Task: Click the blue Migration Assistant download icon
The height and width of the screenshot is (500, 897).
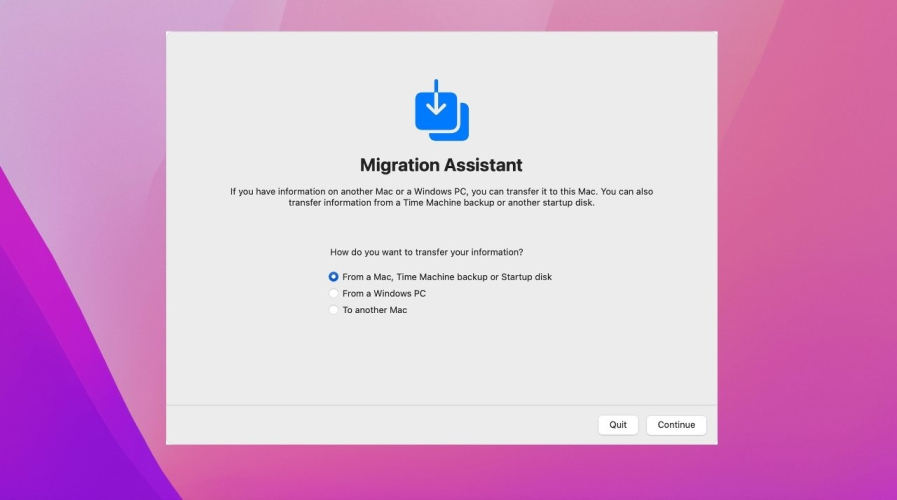Action: coord(442,110)
